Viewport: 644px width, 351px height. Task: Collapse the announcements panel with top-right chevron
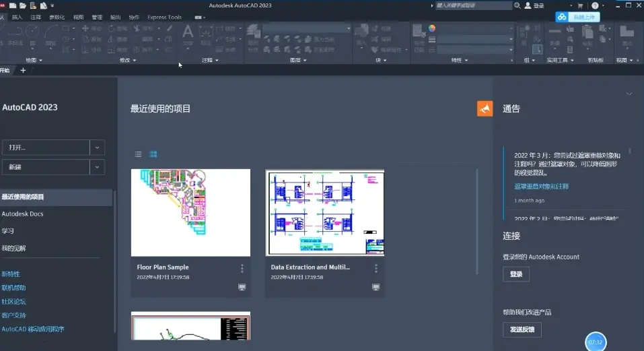629,94
